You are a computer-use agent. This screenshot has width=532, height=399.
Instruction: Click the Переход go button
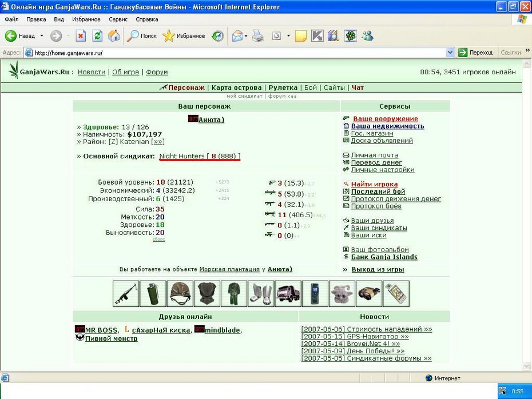(475, 53)
